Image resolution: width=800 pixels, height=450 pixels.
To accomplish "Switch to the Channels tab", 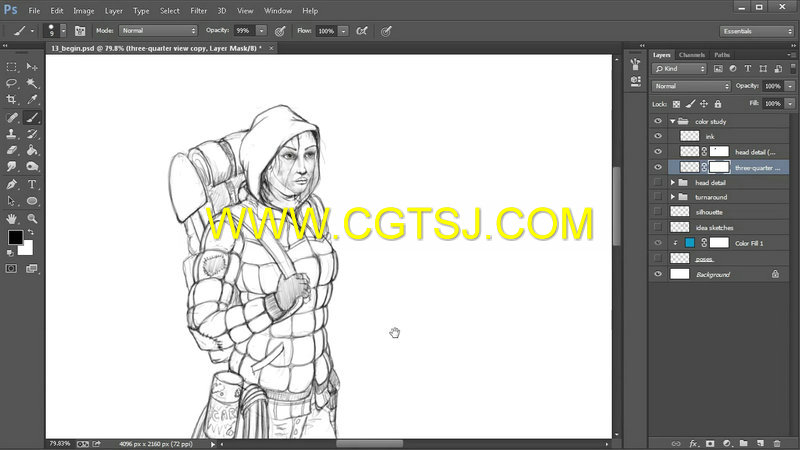I will [692, 55].
